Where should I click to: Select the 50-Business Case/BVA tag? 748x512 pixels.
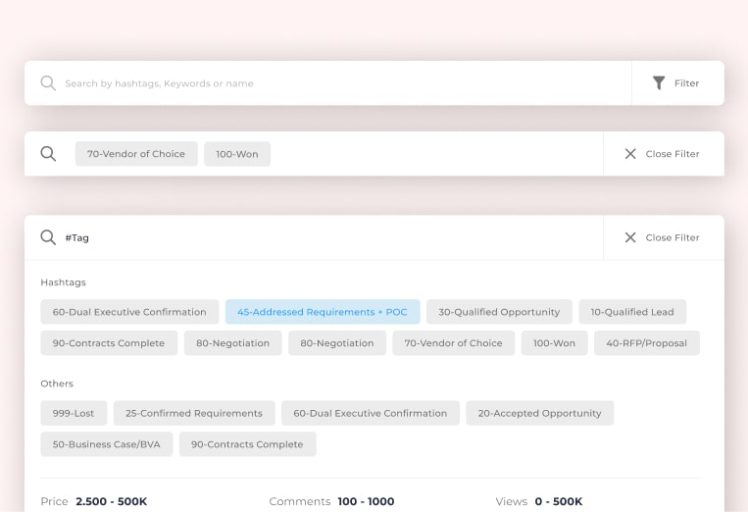[106, 444]
